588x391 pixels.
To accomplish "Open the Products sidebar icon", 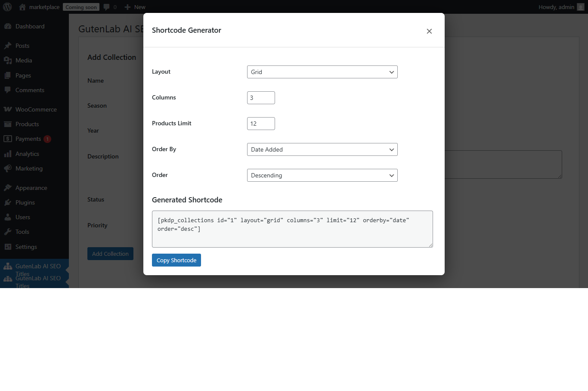I will click(x=9, y=124).
